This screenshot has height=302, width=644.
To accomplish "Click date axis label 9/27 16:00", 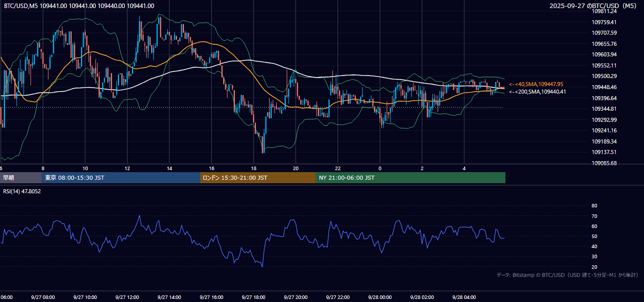I will 211,297.
